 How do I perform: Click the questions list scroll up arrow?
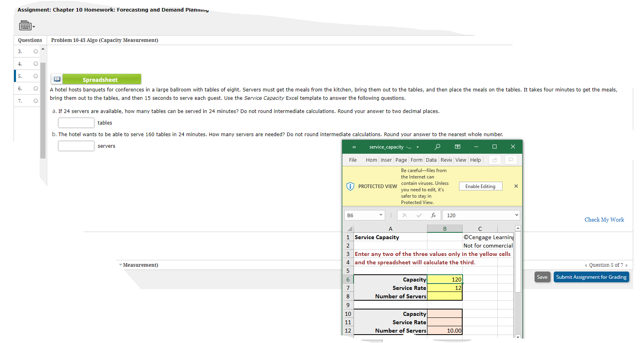tap(43, 49)
